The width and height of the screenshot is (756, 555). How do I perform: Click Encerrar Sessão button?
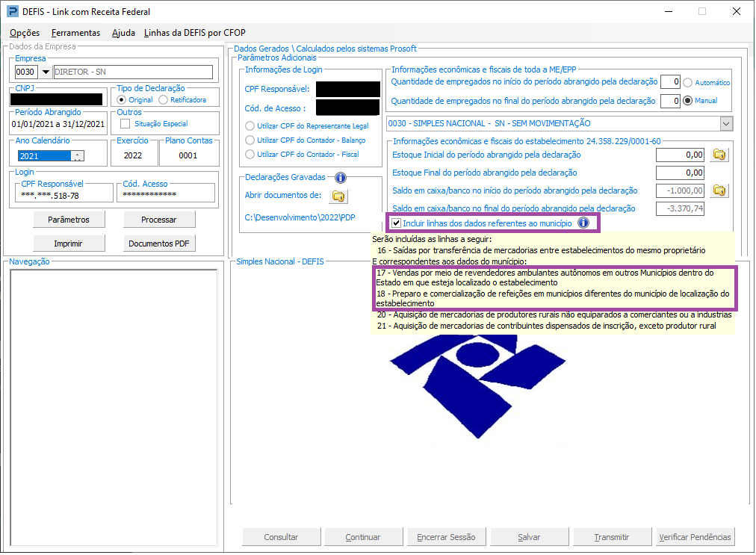click(446, 536)
